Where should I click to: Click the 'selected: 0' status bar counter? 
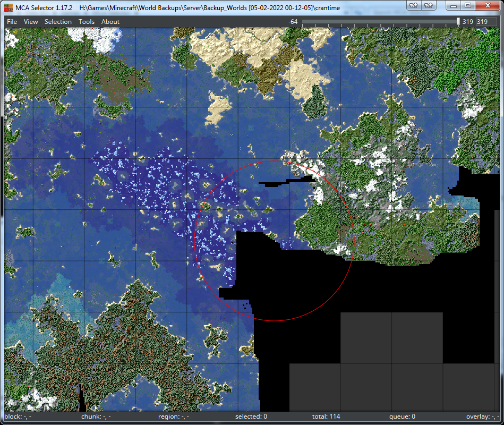tap(251, 417)
